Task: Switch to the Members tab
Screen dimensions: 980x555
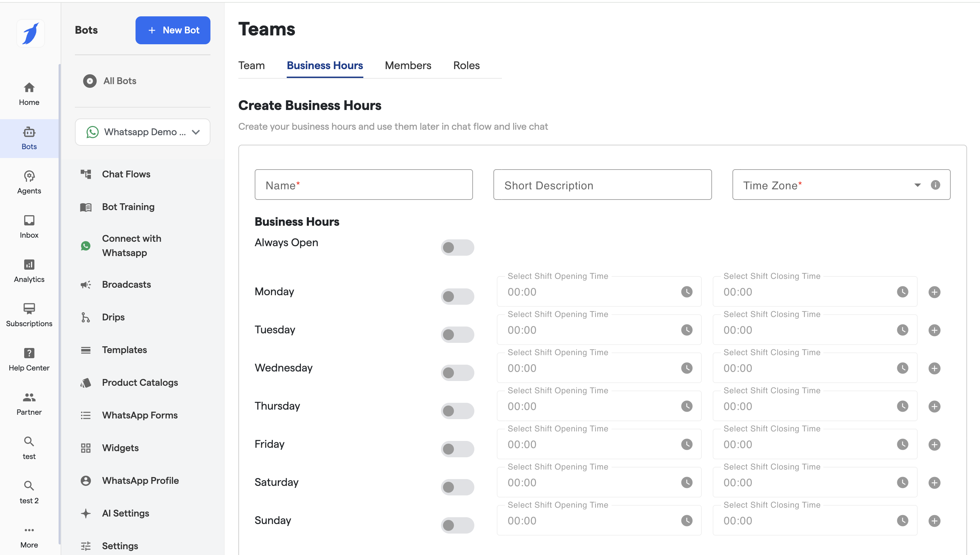Action: click(408, 66)
